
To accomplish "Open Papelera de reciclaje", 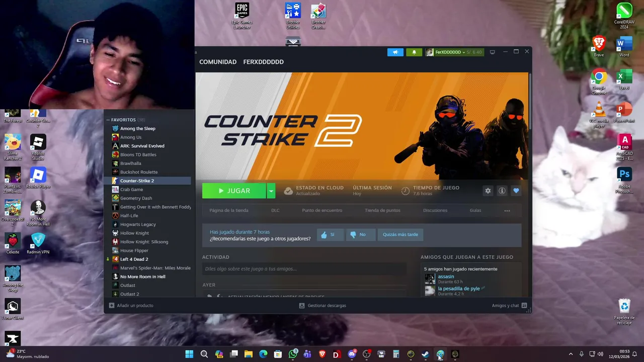I will (624, 312).
